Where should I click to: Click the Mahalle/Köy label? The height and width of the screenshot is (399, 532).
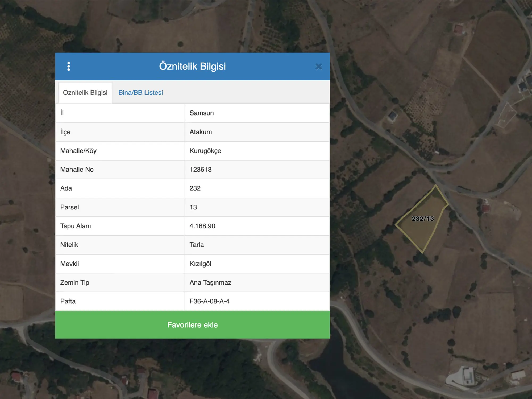click(x=78, y=151)
